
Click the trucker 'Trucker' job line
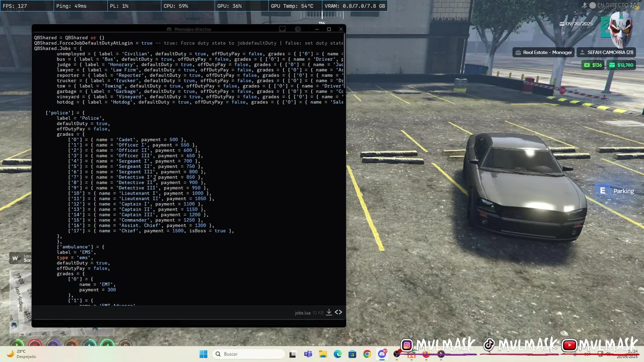coord(200,80)
